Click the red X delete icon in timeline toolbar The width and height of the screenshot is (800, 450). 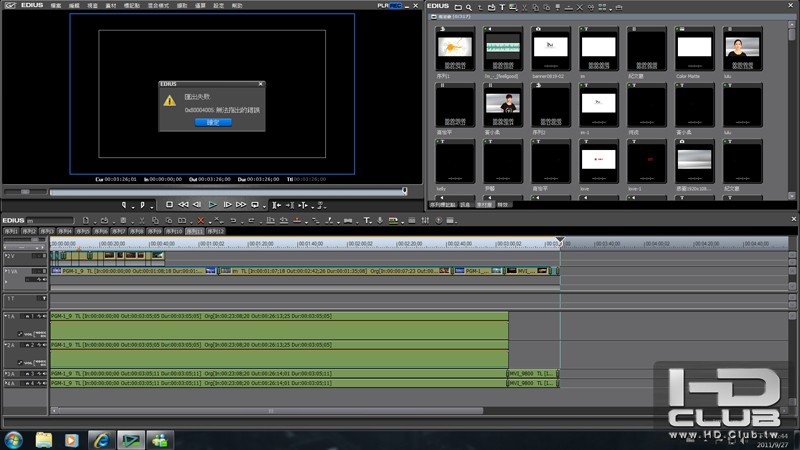pyautogui.click(x=201, y=220)
